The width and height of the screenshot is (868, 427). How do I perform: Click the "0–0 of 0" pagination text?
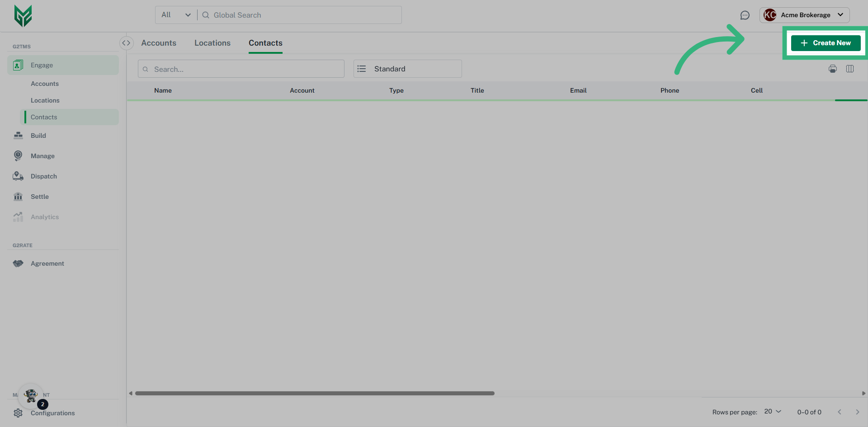(809, 412)
